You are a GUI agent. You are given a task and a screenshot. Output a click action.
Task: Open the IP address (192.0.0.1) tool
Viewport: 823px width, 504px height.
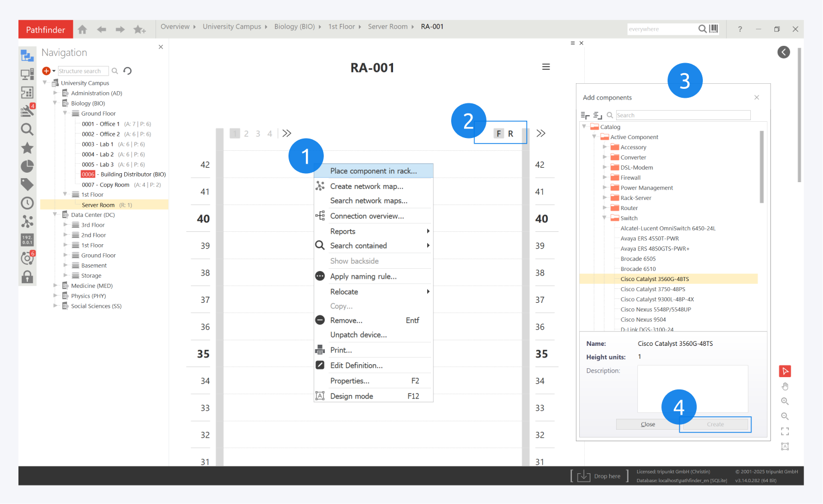pos(27,240)
